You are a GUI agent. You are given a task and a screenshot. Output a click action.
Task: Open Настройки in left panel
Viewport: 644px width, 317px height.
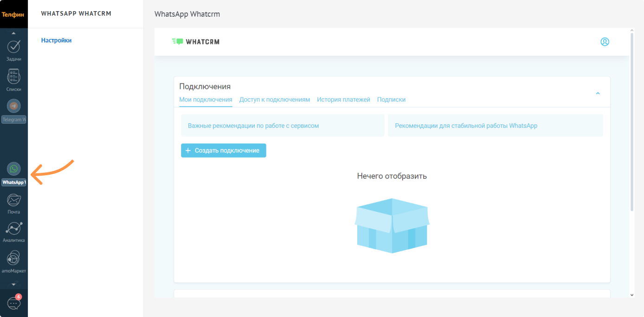click(56, 40)
